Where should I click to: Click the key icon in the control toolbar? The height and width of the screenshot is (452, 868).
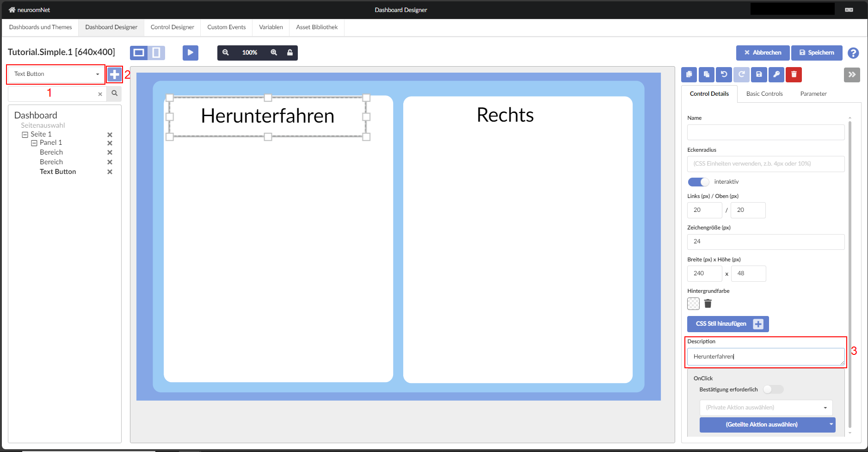point(776,74)
